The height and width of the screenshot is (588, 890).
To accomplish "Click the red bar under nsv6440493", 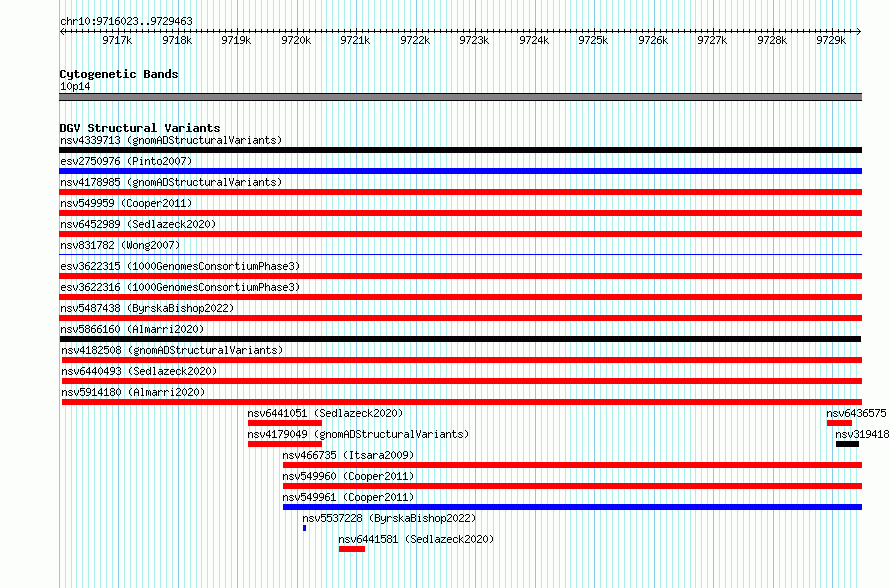I will pyautogui.click(x=462, y=381).
